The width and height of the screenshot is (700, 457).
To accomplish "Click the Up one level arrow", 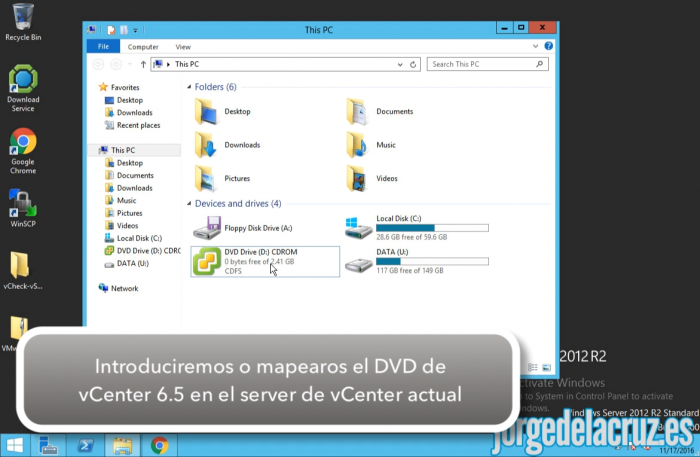I will pyautogui.click(x=143, y=64).
